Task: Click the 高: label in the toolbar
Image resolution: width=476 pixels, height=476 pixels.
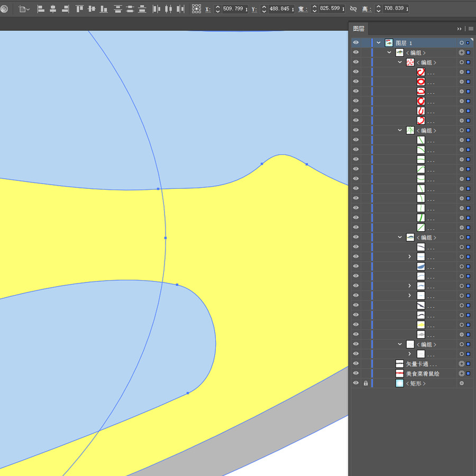Action: tap(367, 10)
